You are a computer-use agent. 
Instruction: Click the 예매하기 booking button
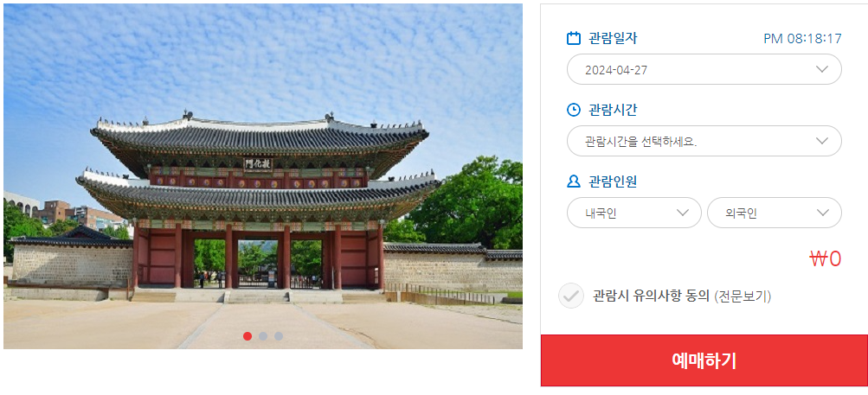coord(704,360)
